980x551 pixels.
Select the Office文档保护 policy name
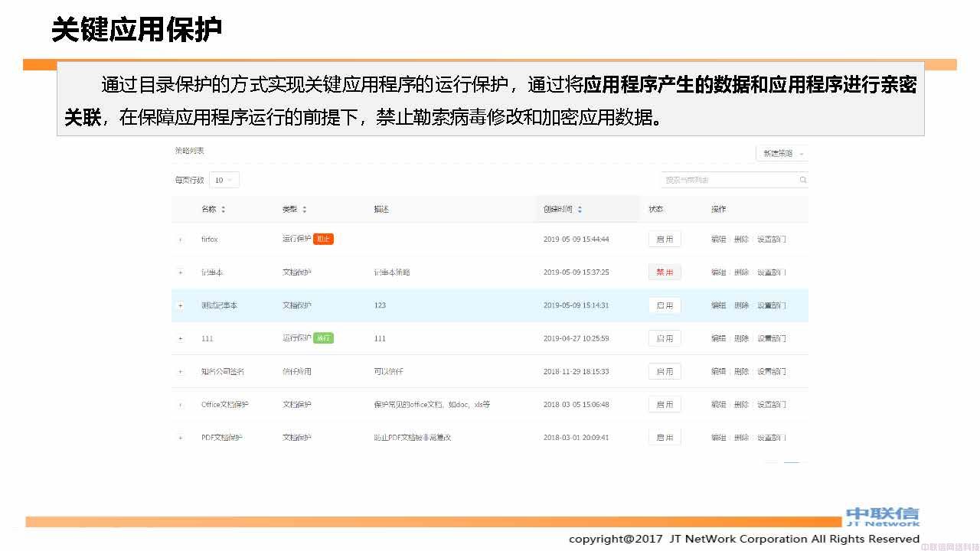(x=225, y=404)
